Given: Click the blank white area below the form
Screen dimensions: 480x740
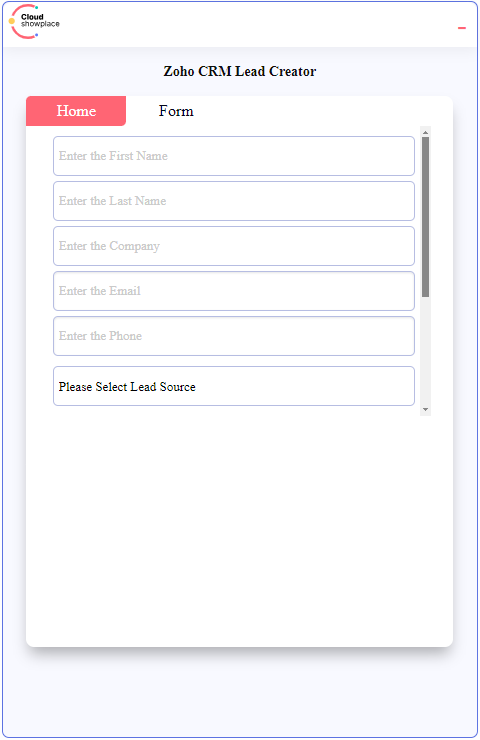Looking at the screenshot, I should coord(239,529).
